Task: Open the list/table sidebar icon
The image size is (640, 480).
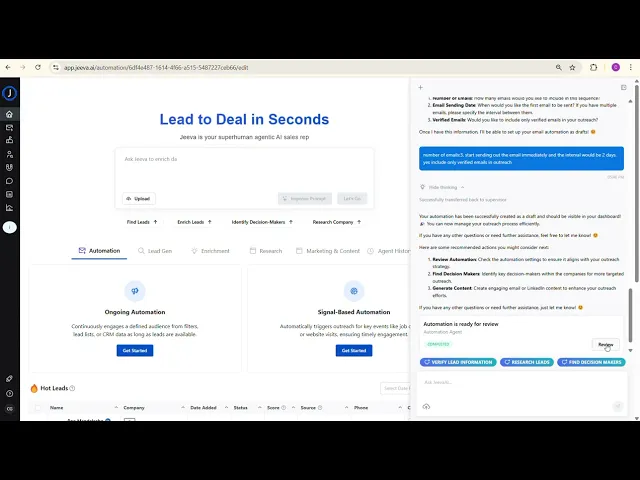Action: coord(9,194)
